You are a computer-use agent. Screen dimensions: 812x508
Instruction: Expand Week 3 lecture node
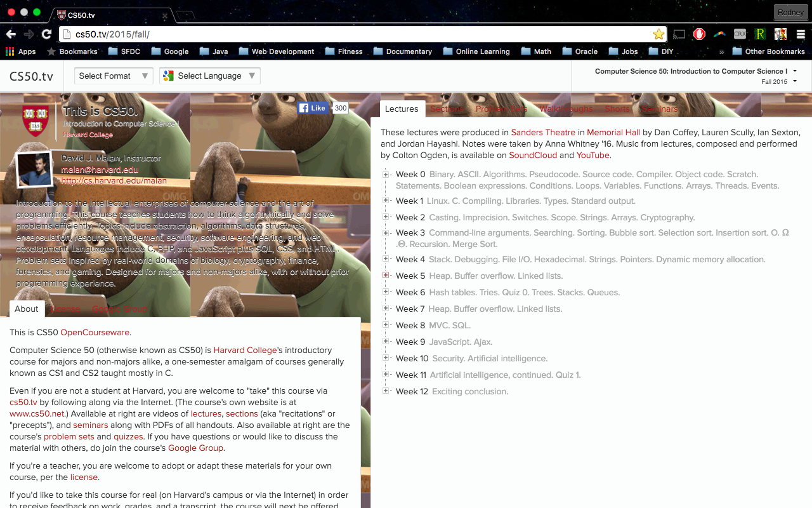click(x=386, y=232)
